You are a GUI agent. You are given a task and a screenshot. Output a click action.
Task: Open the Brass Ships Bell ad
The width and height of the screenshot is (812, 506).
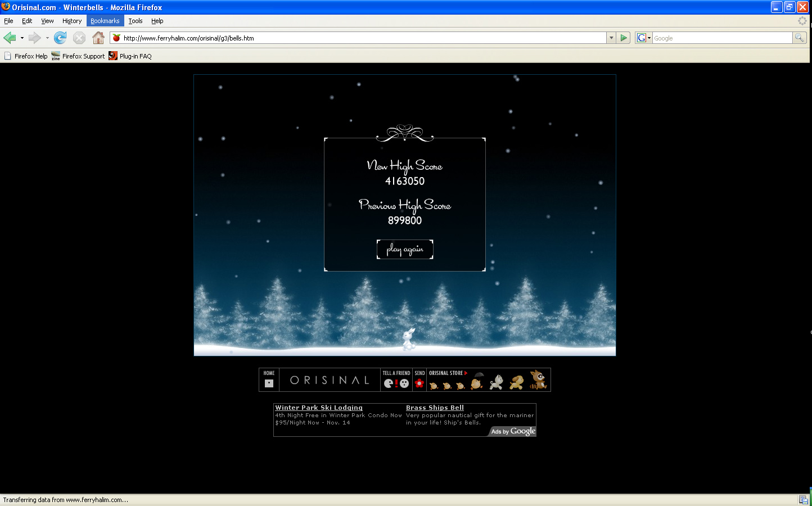coord(435,408)
